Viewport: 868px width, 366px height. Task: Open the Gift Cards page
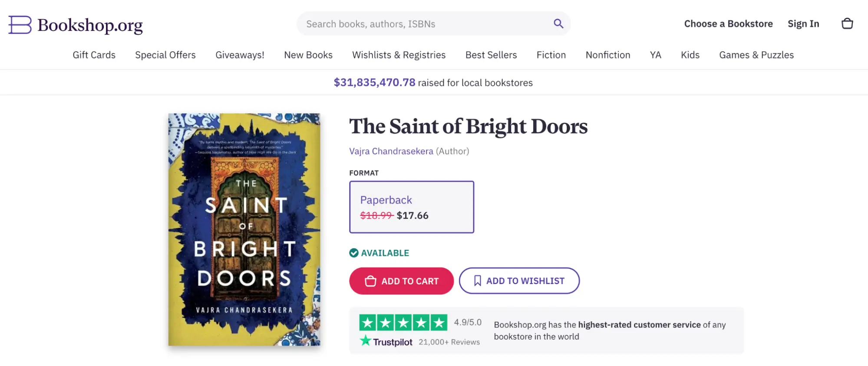tap(94, 55)
